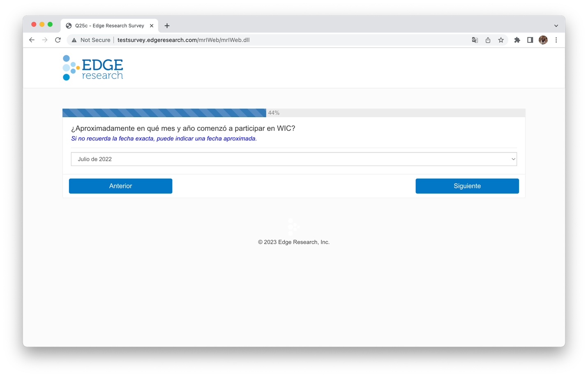588x377 pixels.
Task: Click the 2023 Edge Research copyright text
Action: tap(294, 242)
